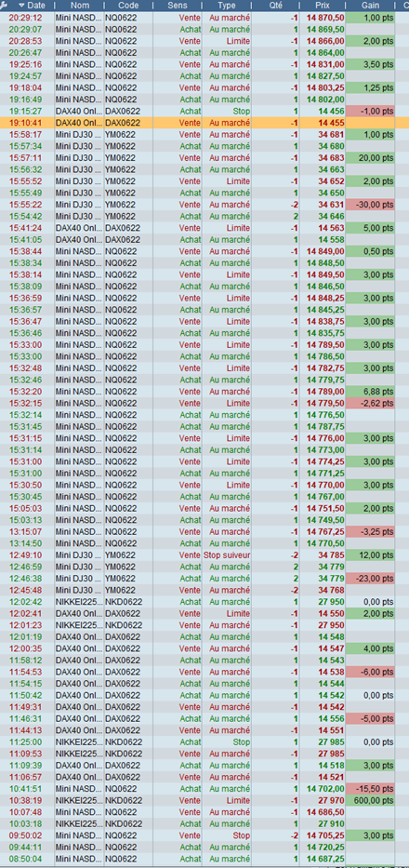Click the -30,00 pts gain cell
The height and width of the screenshot is (868, 409).
pos(370,205)
